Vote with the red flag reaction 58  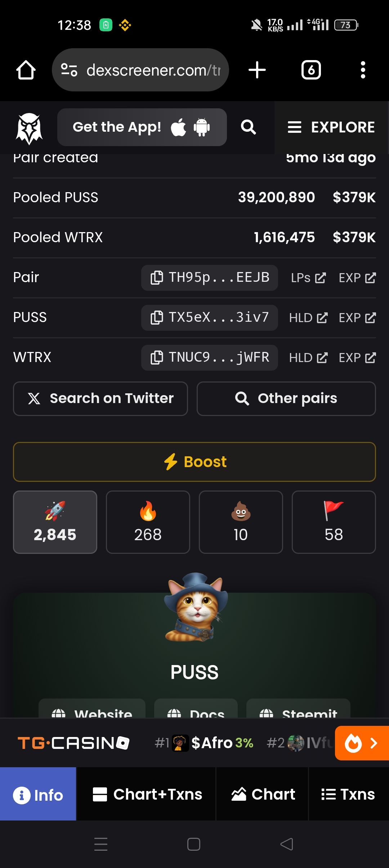click(x=334, y=522)
